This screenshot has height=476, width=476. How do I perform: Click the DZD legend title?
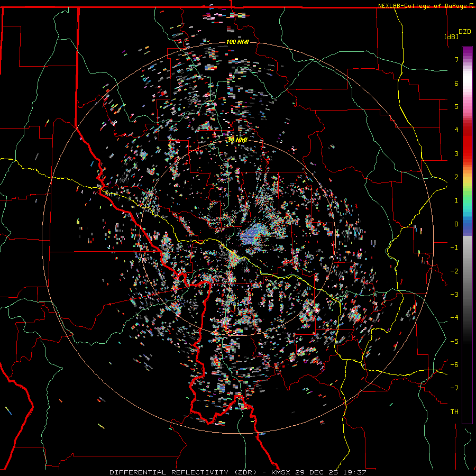tap(464, 32)
